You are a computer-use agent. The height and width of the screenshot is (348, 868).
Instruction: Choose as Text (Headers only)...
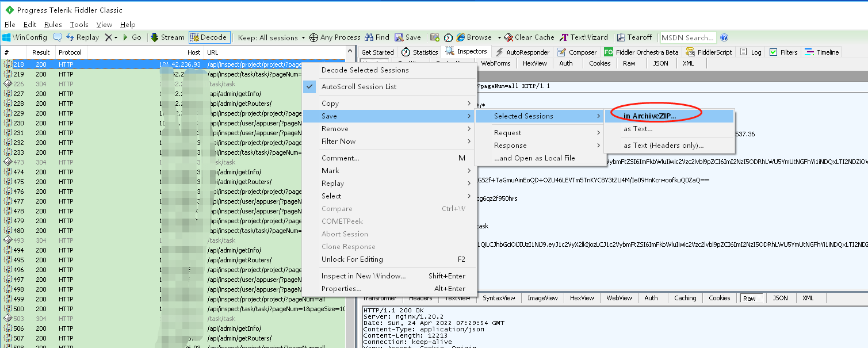click(x=669, y=146)
